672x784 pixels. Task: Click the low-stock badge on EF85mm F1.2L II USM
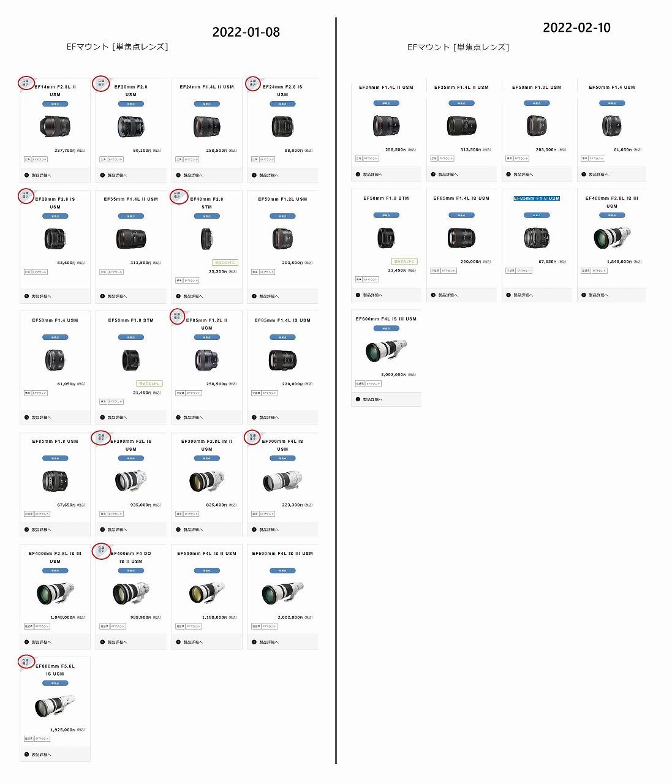click(x=177, y=316)
